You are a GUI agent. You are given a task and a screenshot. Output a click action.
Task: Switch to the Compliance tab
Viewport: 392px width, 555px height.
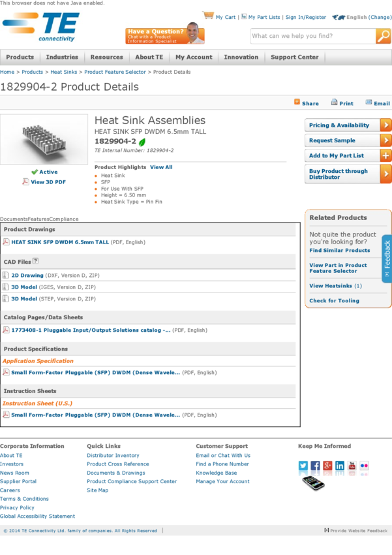click(x=64, y=219)
